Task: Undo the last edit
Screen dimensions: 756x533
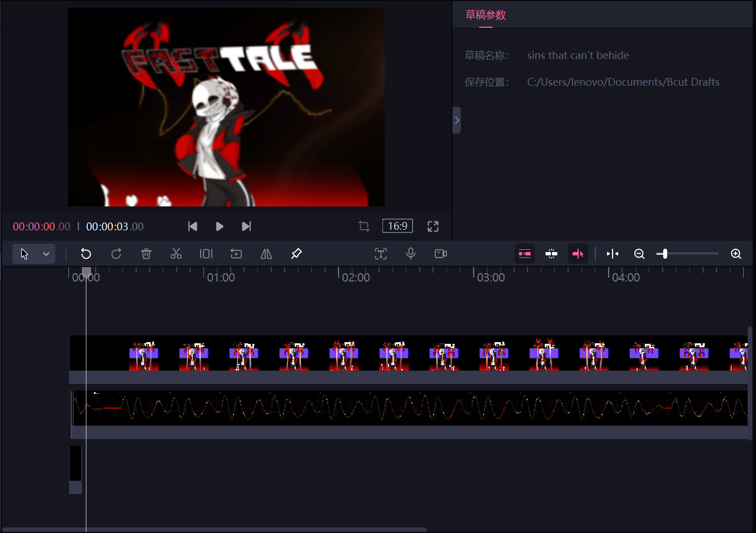Action: [86, 254]
